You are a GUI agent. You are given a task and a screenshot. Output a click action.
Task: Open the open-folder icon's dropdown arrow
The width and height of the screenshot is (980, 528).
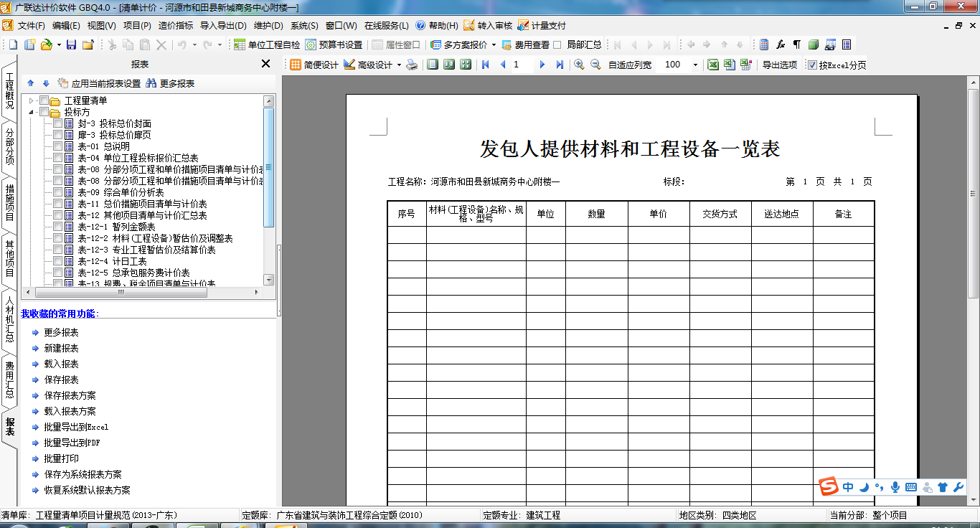58,44
